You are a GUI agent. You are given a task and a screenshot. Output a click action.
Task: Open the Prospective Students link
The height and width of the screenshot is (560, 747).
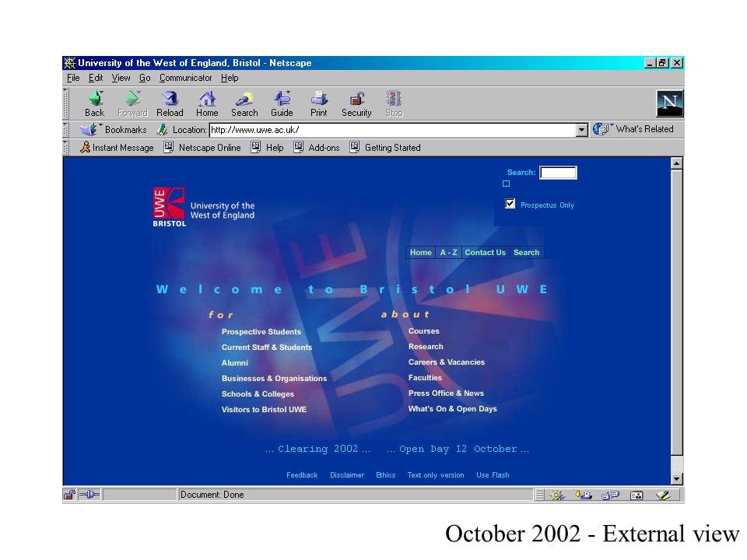click(261, 332)
